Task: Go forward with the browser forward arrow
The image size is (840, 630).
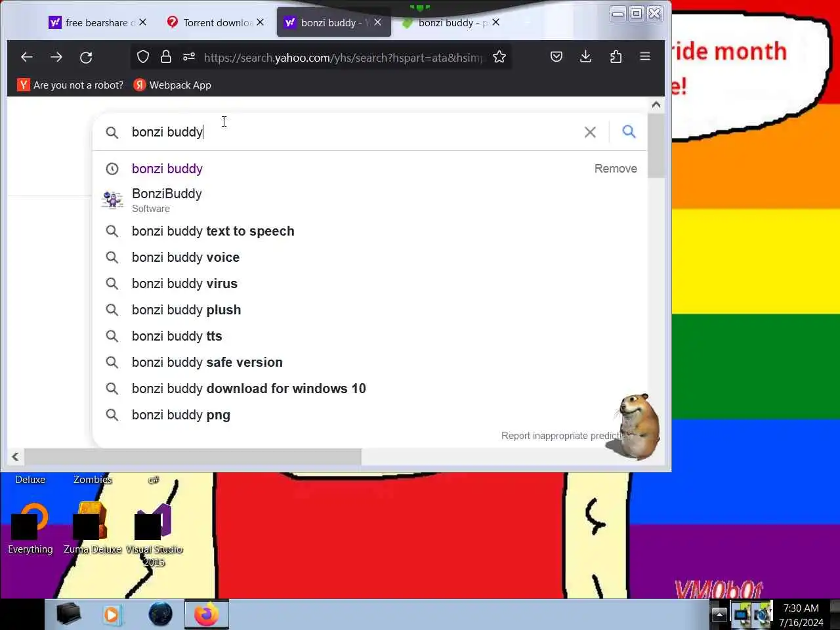Action: (x=56, y=57)
